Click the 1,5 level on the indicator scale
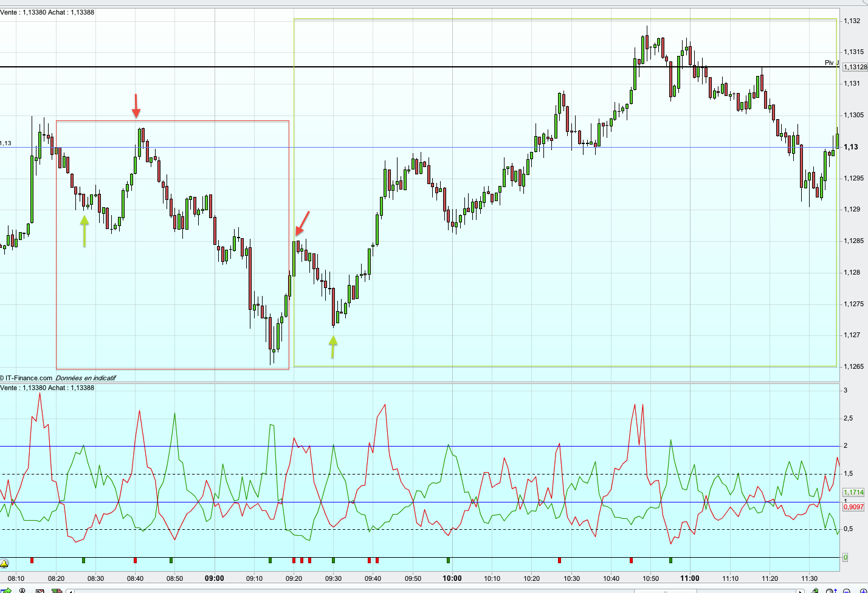This screenshot has width=868, height=593. 848,473
